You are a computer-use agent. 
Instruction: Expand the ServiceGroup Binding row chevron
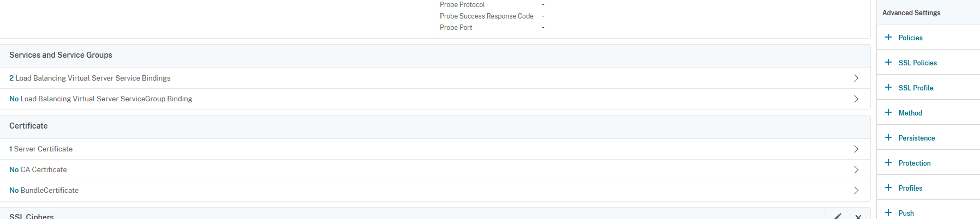click(x=856, y=99)
